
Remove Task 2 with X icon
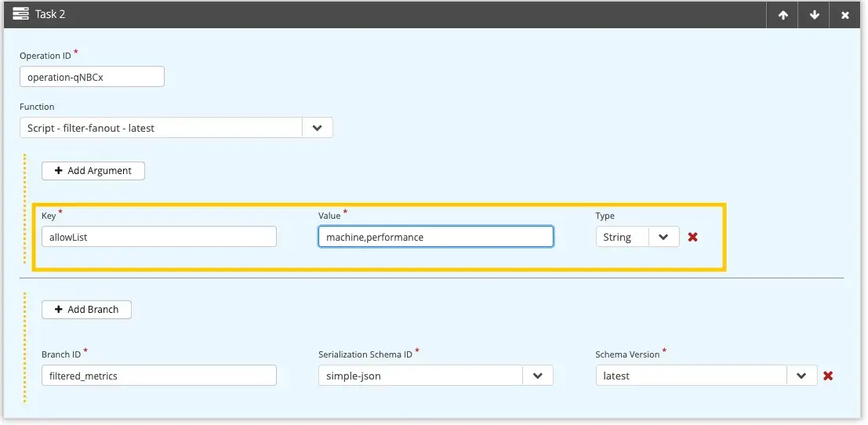point(845,15)
